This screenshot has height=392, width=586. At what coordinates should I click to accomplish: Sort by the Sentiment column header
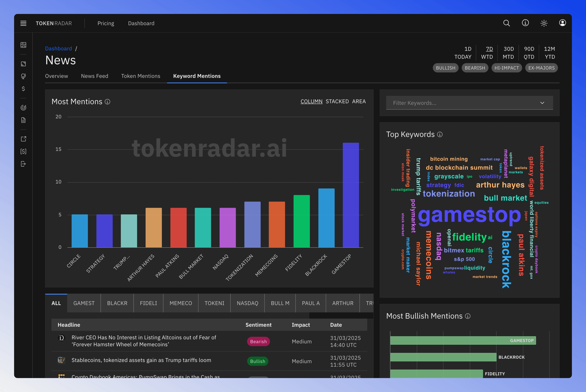(x=259, y=325)
